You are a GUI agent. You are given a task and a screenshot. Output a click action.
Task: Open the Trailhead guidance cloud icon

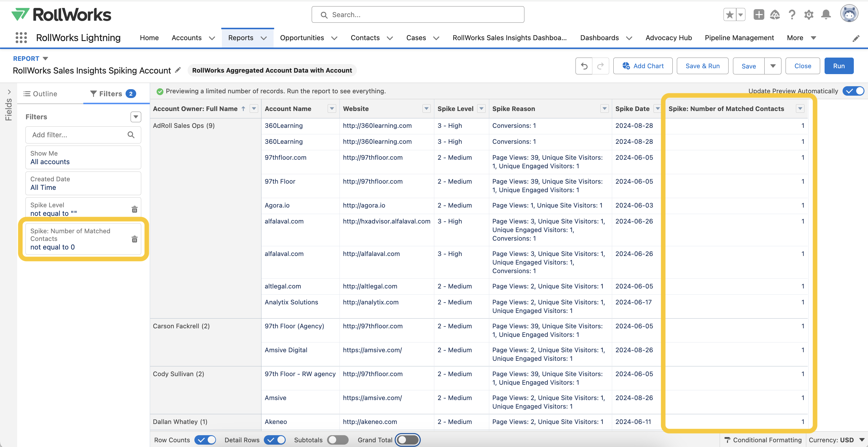(x=775, y=14)
